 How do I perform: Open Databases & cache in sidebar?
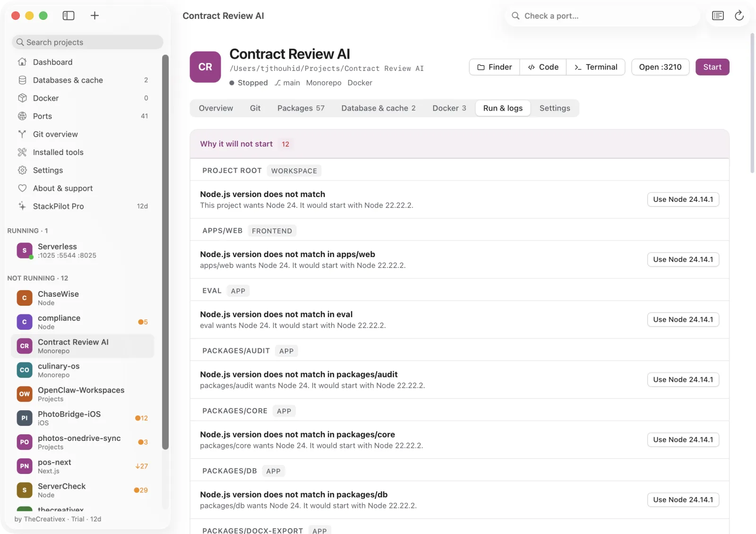tap(83, 80)
